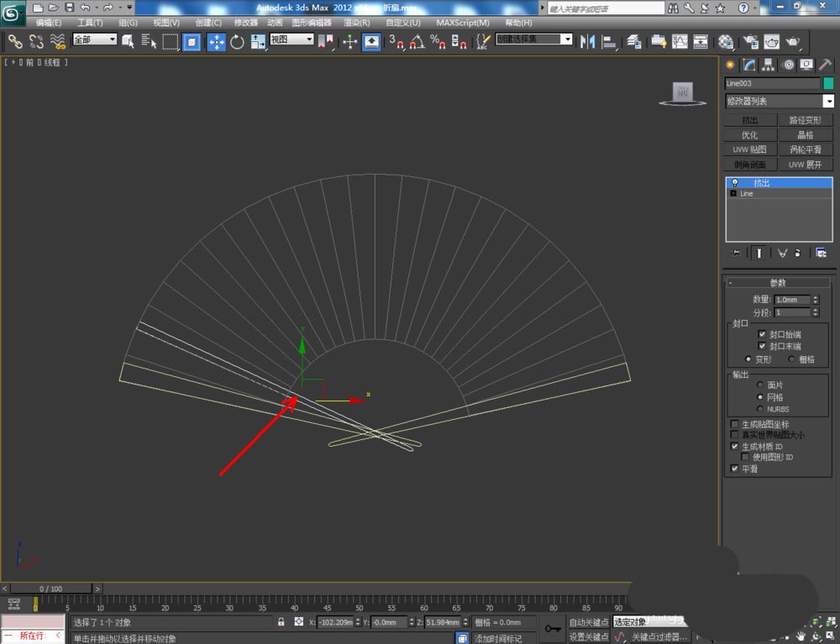Open the Material Editor icon
Screen dimensions: 840x644
[726, 41]
